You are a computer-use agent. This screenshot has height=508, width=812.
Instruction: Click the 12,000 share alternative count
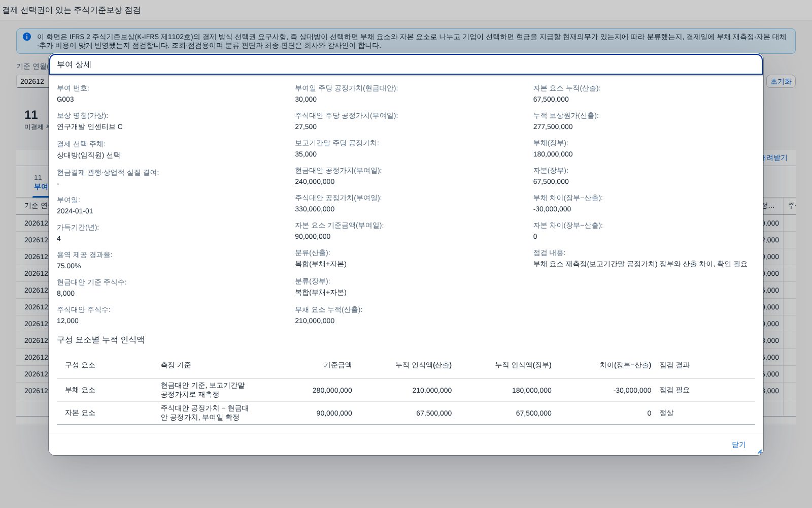pos(67,321)
